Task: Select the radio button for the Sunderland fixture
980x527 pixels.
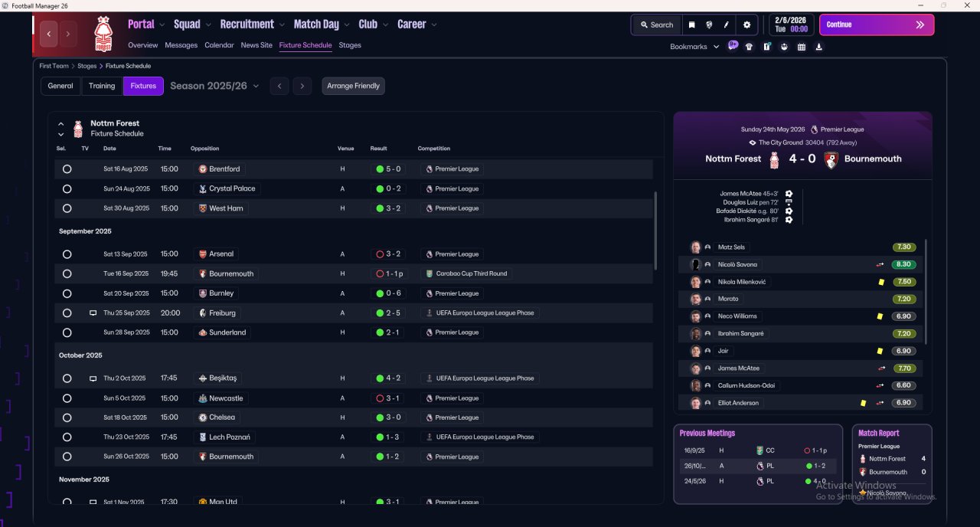Action: point(67,332)
